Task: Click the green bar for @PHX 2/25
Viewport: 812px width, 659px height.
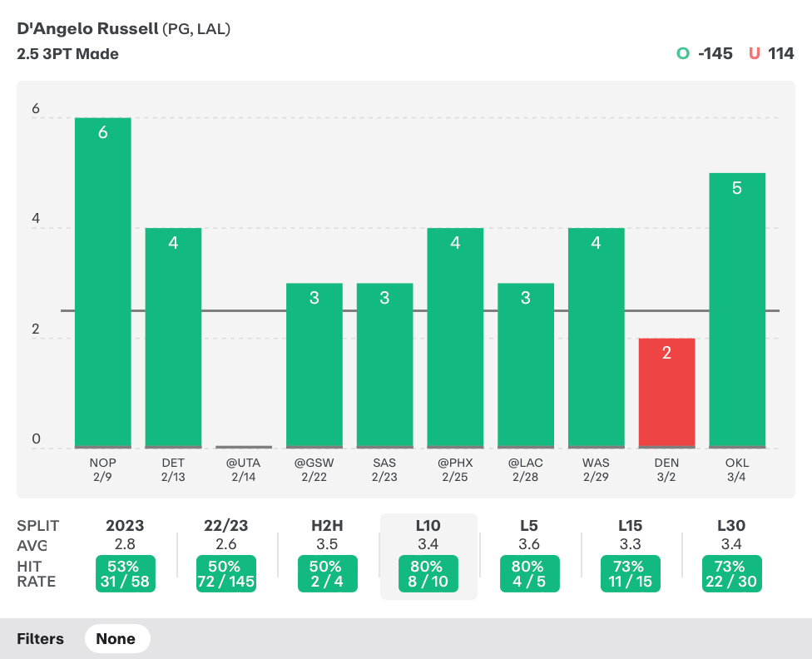Action: pos(455,338)
